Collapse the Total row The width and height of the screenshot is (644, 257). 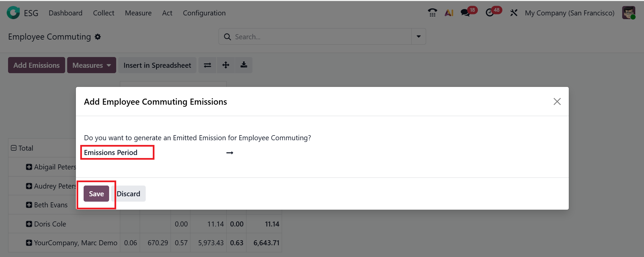14,148
